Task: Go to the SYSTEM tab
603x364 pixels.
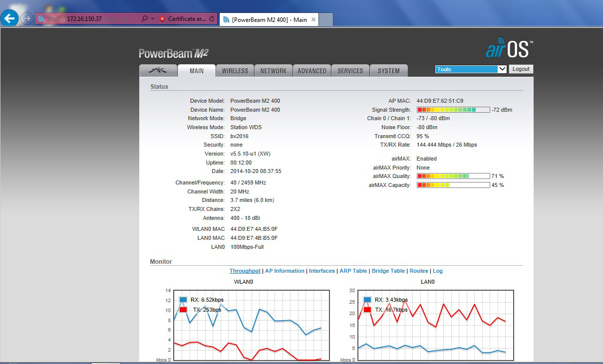Action: [x=389, y=71]
